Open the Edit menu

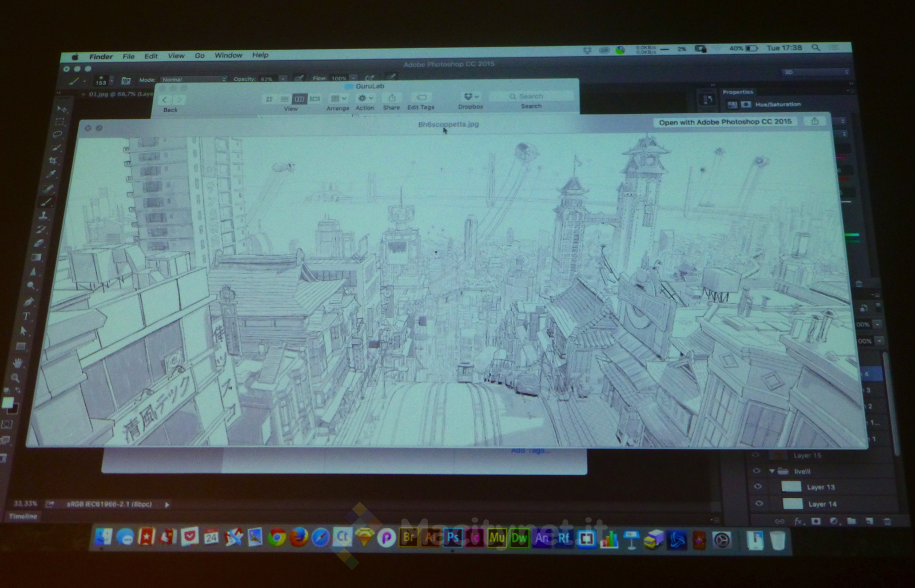coord(151,56)
